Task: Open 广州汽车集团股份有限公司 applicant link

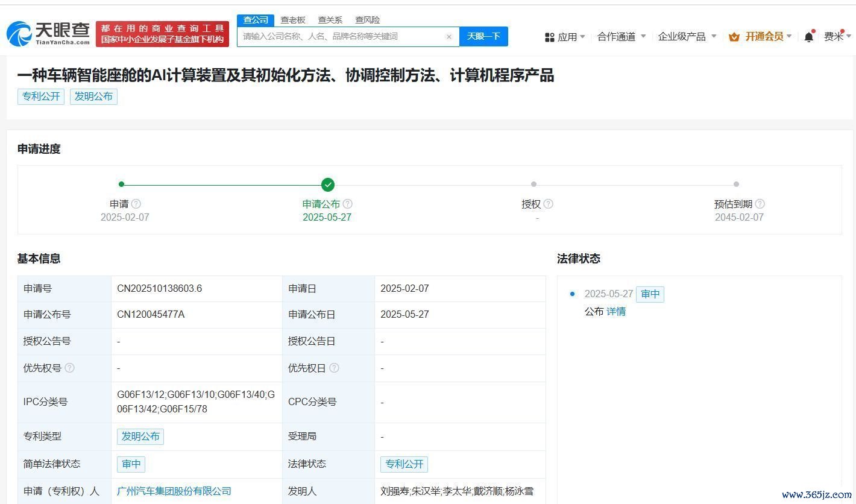Action: click(x=174, y=491)
